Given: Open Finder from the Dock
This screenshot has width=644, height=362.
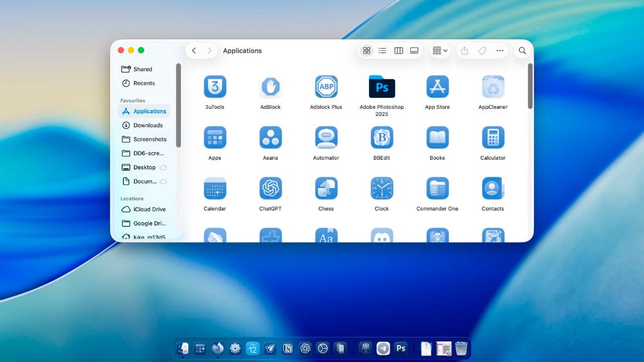Looking at the screenshot, I should [183, 348].
